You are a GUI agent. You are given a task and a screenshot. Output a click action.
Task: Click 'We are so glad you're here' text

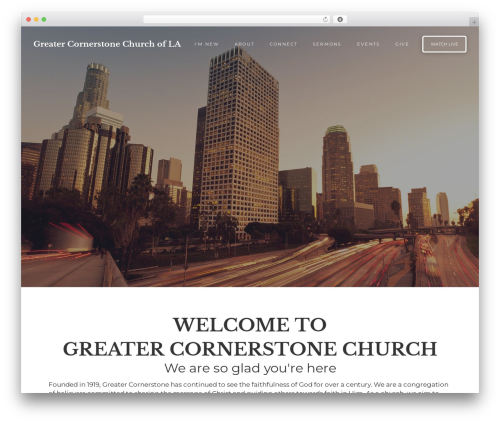click(250, 368)
